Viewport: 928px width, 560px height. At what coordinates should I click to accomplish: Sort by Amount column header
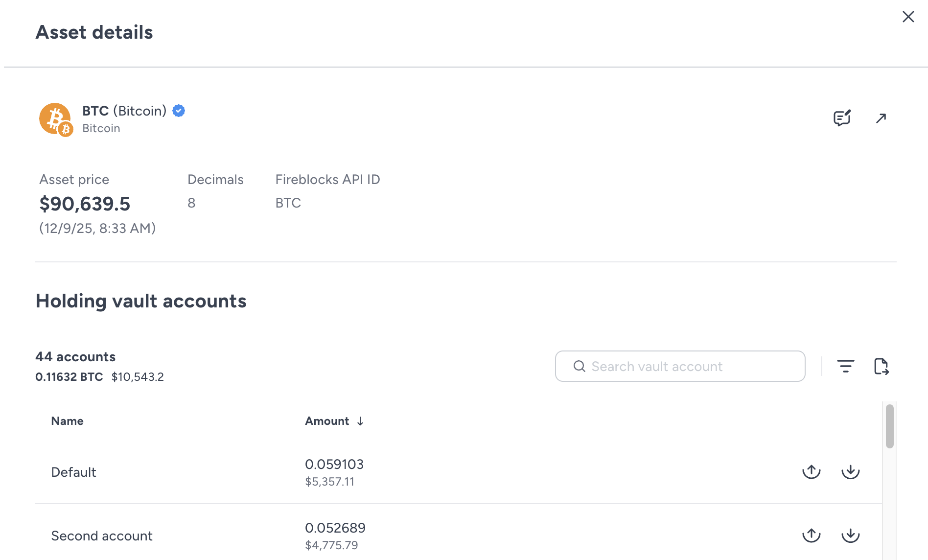coord(327,421)
